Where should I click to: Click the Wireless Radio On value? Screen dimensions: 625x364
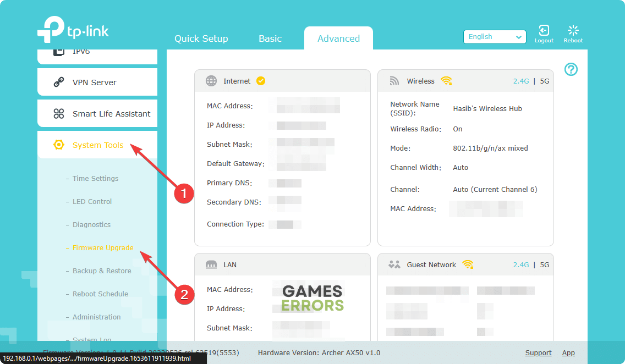pyautogui.click(x=458, y=129)
